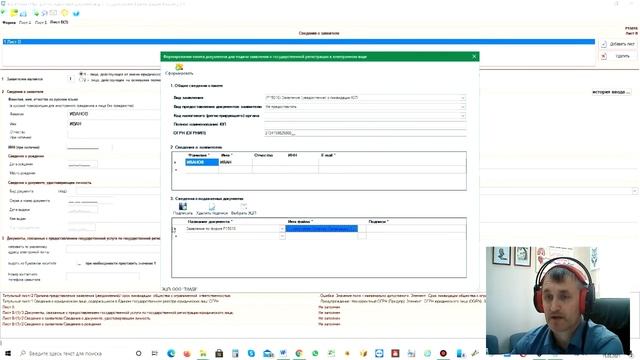The width and height of the screenshot is (640, 360).
Task: Click the ОГРН input field in dialog
Action: pyautogui.click(x=365, y=133)
